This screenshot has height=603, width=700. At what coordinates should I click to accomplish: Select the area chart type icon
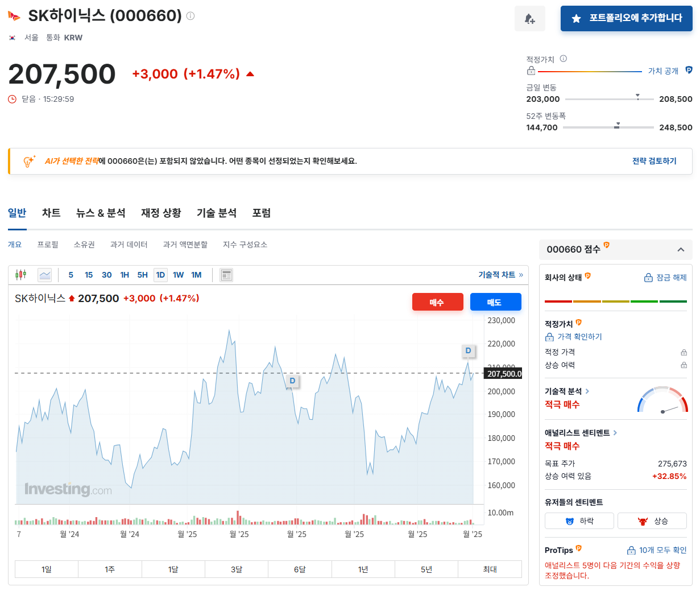point(45,275)
